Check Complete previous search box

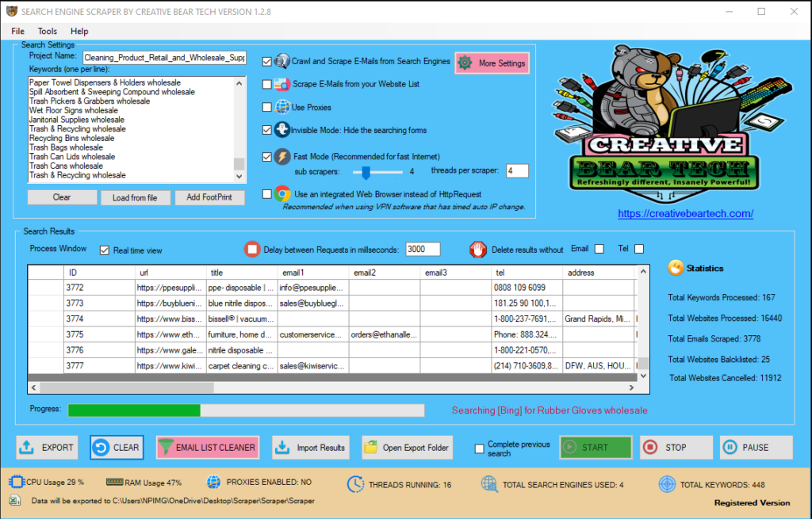coord(480,448)
